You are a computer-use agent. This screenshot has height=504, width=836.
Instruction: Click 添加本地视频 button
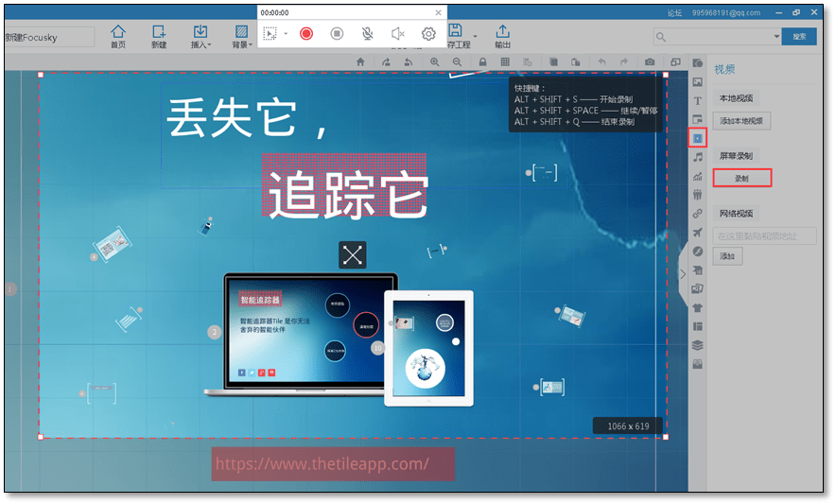(741, 120)
